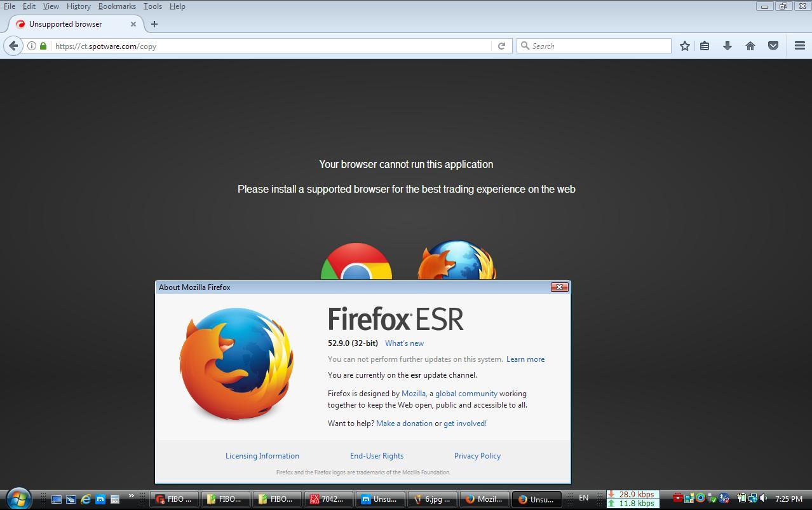The width and height of the screenshot is (812, 510).
Task: Switch to Mozil... Firefox taskbar button
Action: pos(484,499)
